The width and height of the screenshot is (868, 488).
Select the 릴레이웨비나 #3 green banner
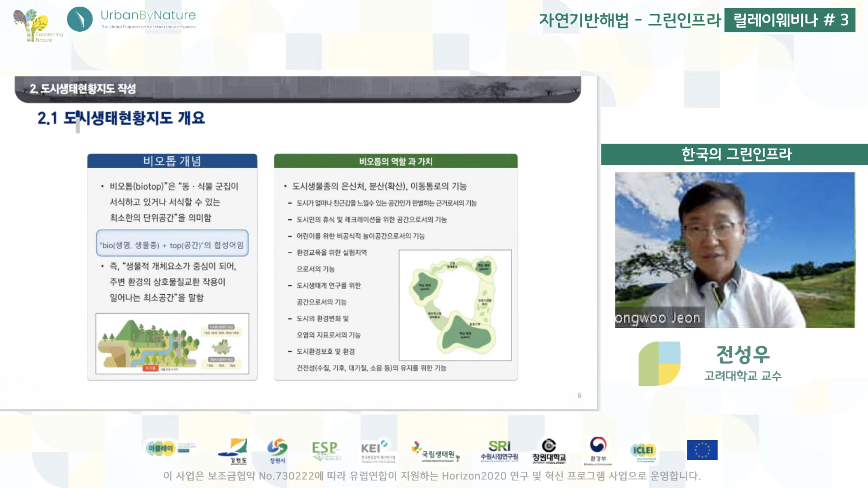coord(789,20)
